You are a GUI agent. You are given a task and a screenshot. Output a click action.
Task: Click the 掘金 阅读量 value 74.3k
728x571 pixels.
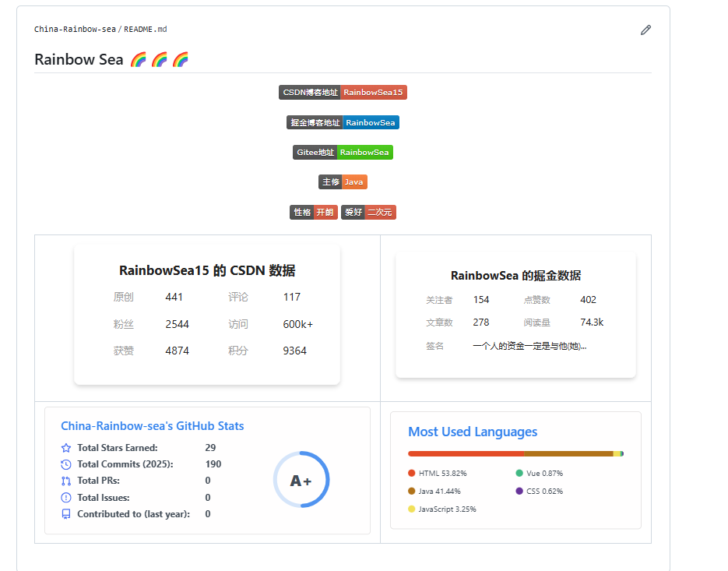(592, 322)
